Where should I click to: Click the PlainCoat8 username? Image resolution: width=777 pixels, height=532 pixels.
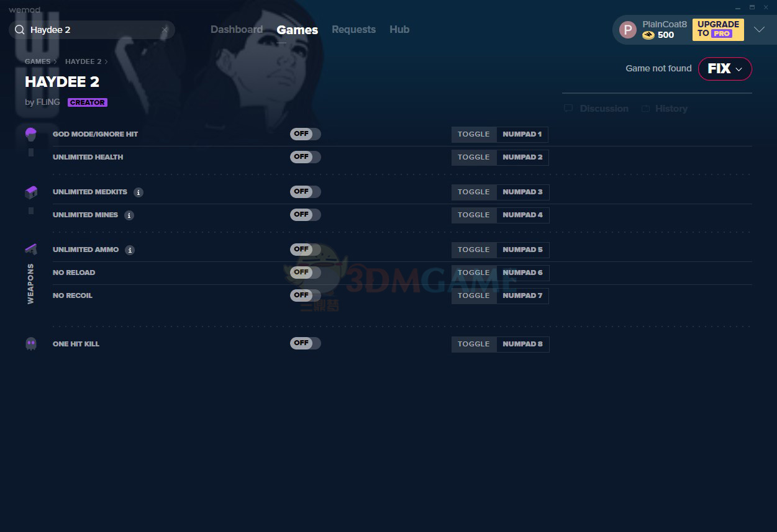(665, 24)
